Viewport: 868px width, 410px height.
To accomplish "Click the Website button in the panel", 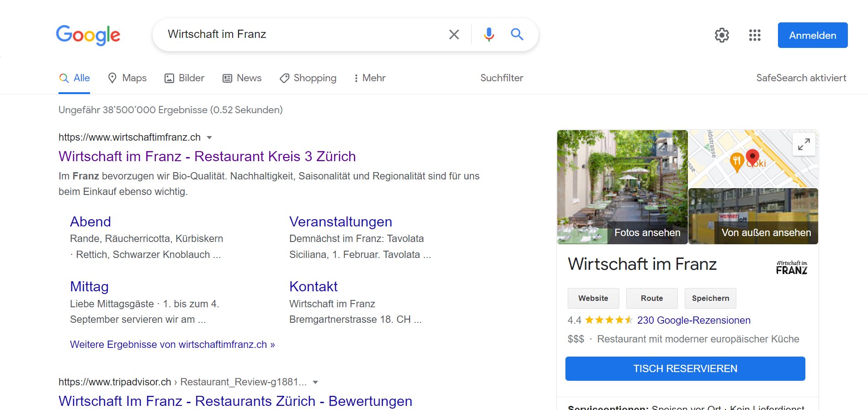I will pos(593,298).
